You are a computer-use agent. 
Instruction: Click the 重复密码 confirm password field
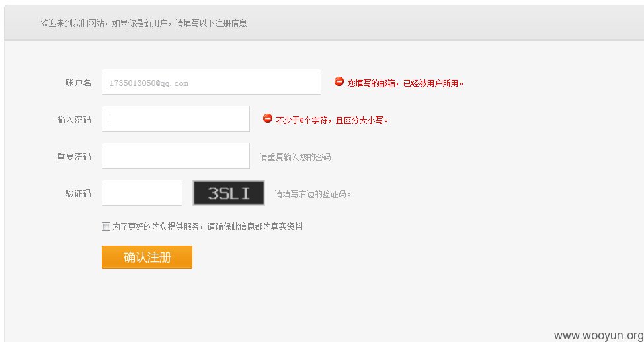(x=175, y=156)
